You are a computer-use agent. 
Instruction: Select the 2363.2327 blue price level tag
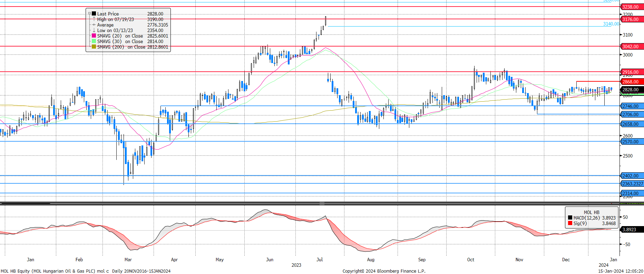click(x=632, y=184)
